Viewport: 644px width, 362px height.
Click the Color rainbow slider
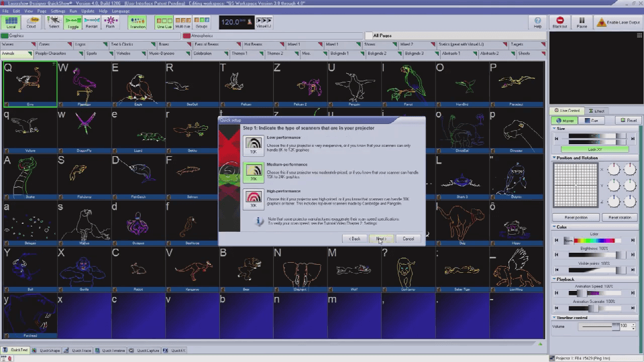[594, 241]
